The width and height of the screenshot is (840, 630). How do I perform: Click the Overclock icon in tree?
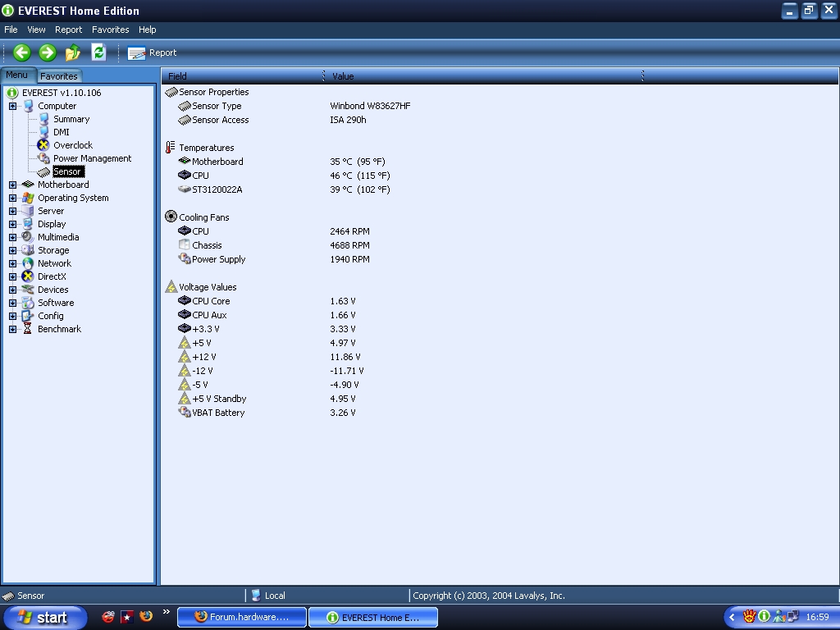pos(43,145)
